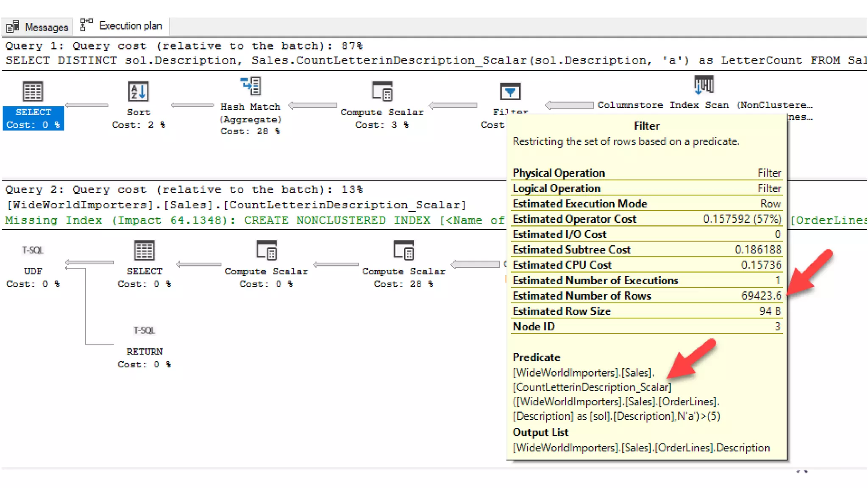
Task: Click the Estimated Number of Executions row
Action: (x=647, y=280)
